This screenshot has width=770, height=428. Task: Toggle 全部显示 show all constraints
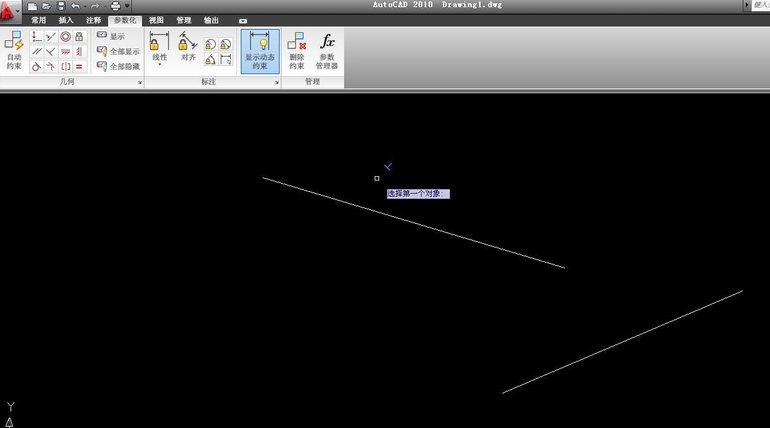coord(118,51)
